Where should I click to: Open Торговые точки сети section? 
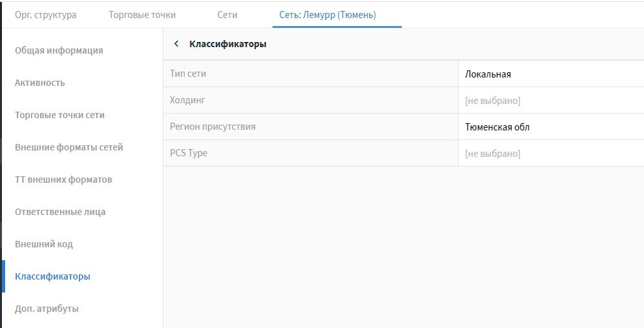click(59, 115)
